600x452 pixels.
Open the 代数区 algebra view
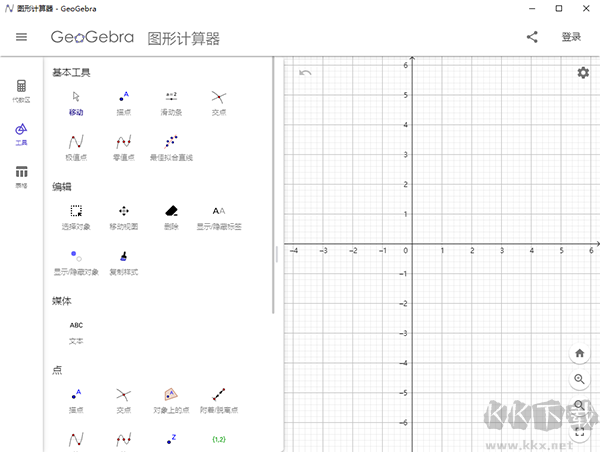21,91
